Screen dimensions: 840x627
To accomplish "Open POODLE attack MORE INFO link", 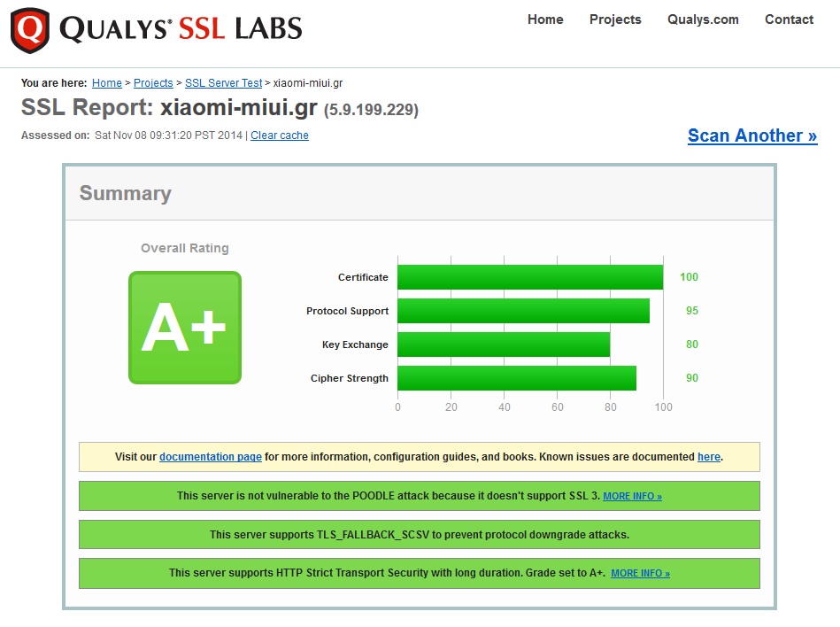I will (x=632, y=496).
